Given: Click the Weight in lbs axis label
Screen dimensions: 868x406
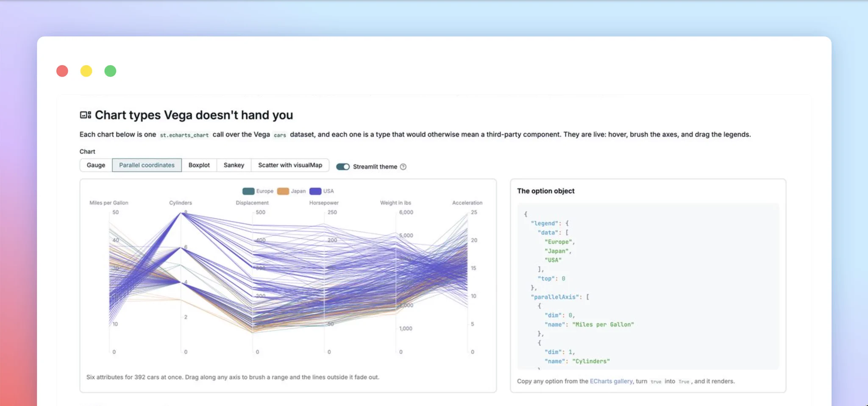Looking at the screenshot, I should click(395, 203).
